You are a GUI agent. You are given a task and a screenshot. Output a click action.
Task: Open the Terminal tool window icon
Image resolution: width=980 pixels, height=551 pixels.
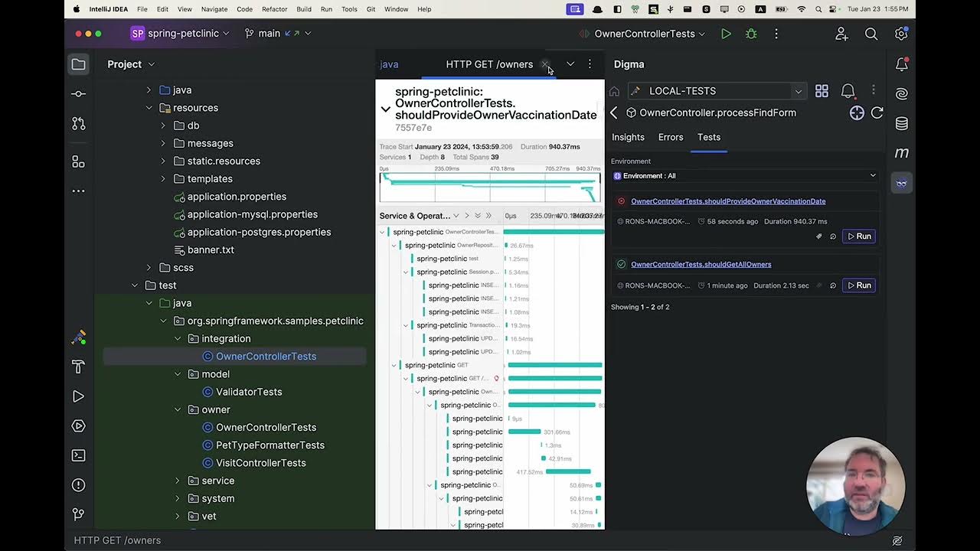[x=78, y=455]
